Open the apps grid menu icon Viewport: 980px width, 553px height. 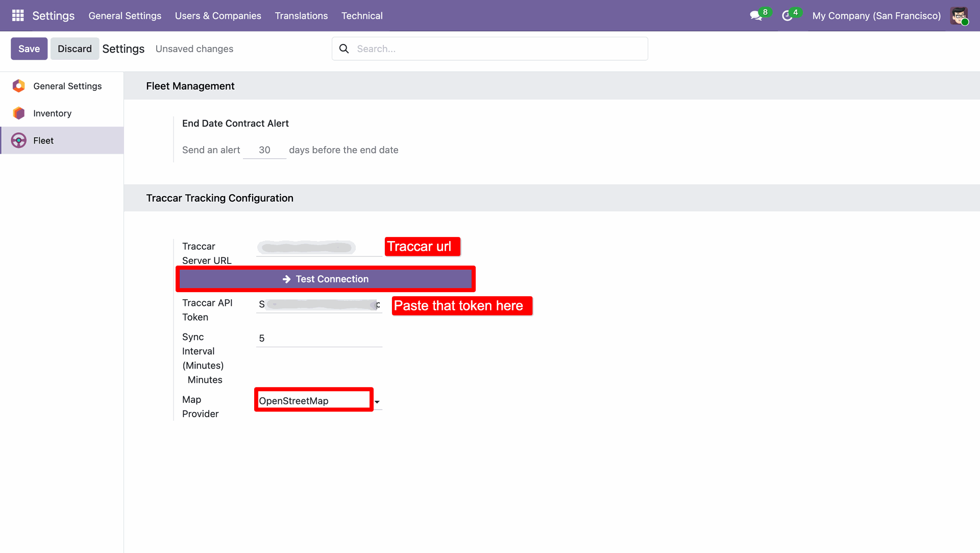click(x=18, y=15)
